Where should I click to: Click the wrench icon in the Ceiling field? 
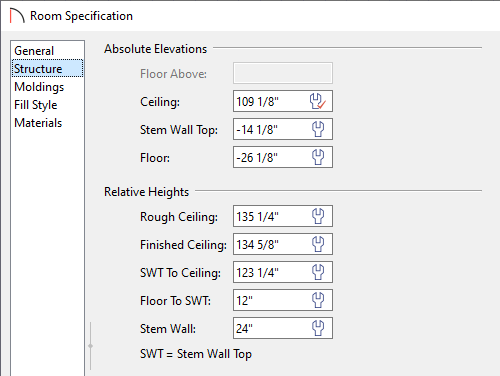(318, 101)
